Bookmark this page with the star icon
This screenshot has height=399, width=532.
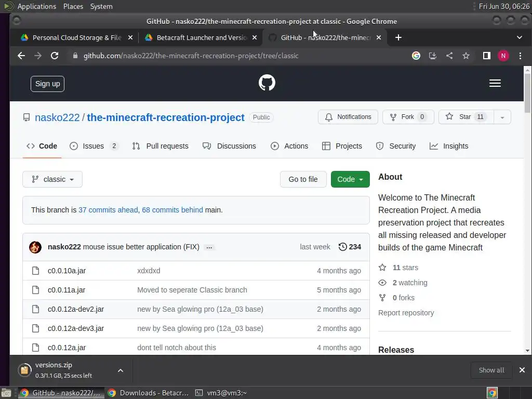pyautogui.click(x=466, y=56)
